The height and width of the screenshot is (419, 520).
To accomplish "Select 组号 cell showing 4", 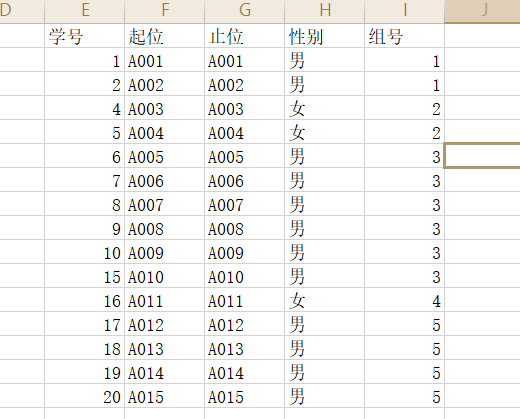I will pyautogui.click(x=405, y=300).
